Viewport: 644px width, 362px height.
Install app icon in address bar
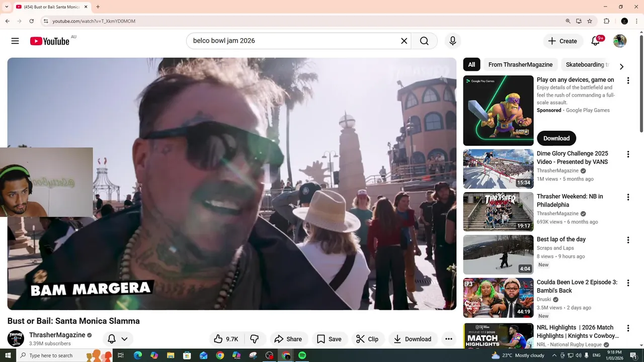(x=579, y=21)
